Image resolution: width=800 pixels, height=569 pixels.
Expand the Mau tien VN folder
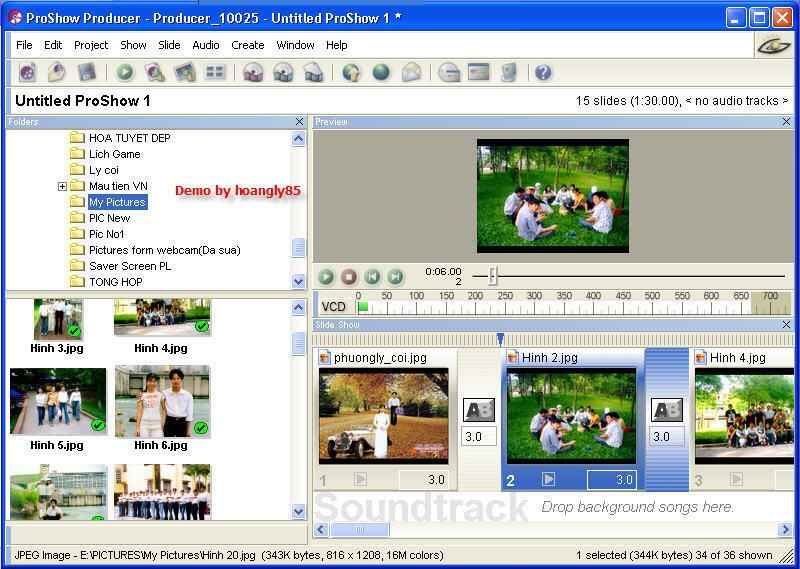[x=62, y=186]
